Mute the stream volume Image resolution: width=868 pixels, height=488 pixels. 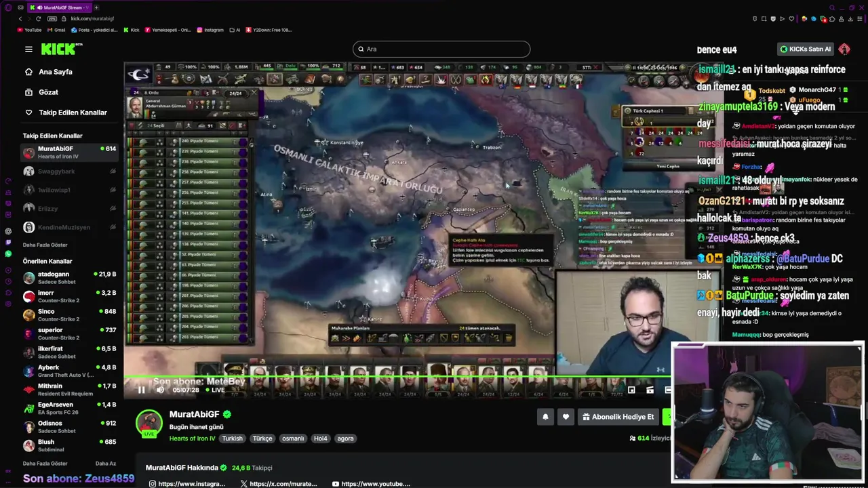point(160,390)
